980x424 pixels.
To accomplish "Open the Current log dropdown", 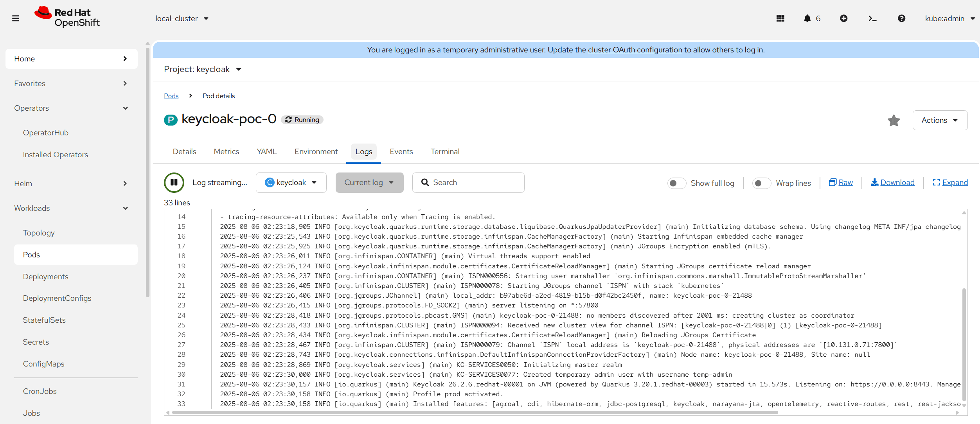I will coord(369,183).
